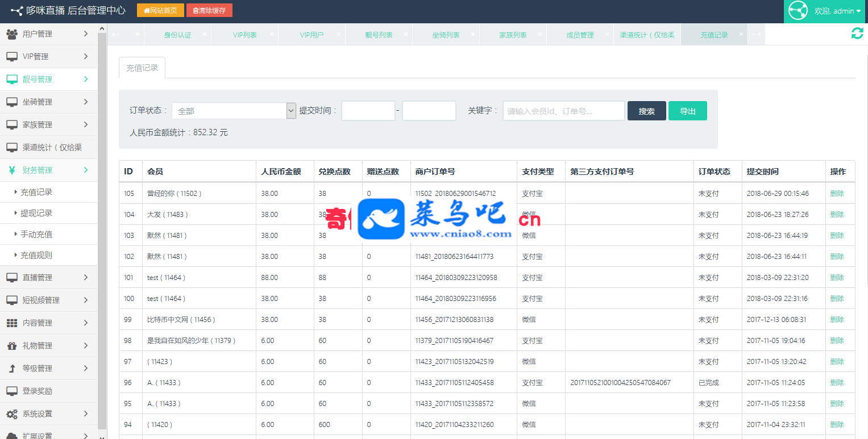The image size is (868, 439).
Task: Click the gears icon beside 系统设置
Action: (11, 414)
